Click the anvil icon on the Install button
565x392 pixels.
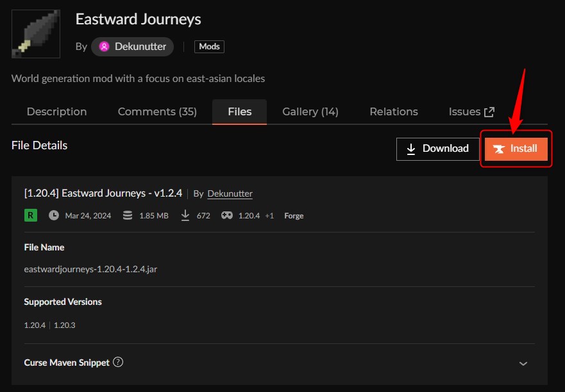pyautogui.click(x=501, y=149)
